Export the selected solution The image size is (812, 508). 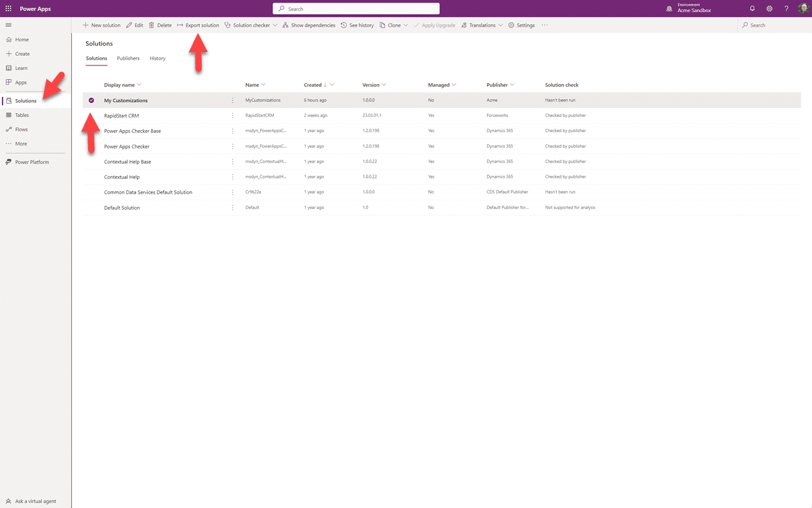point(198,25)
